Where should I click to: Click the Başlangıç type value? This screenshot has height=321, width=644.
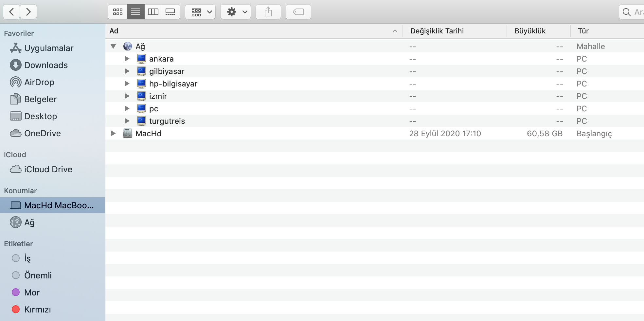(x=594, y=134)
